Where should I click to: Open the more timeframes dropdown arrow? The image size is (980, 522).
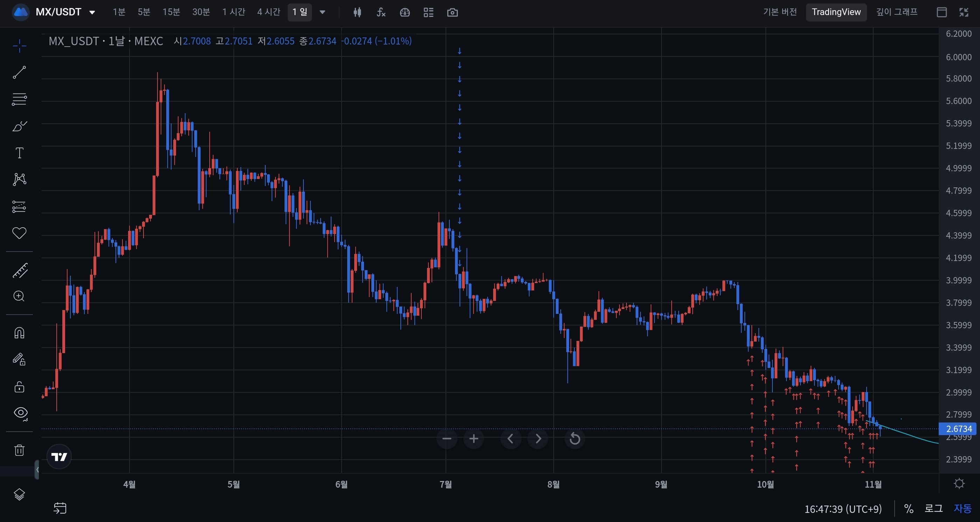tap(322, 13)
